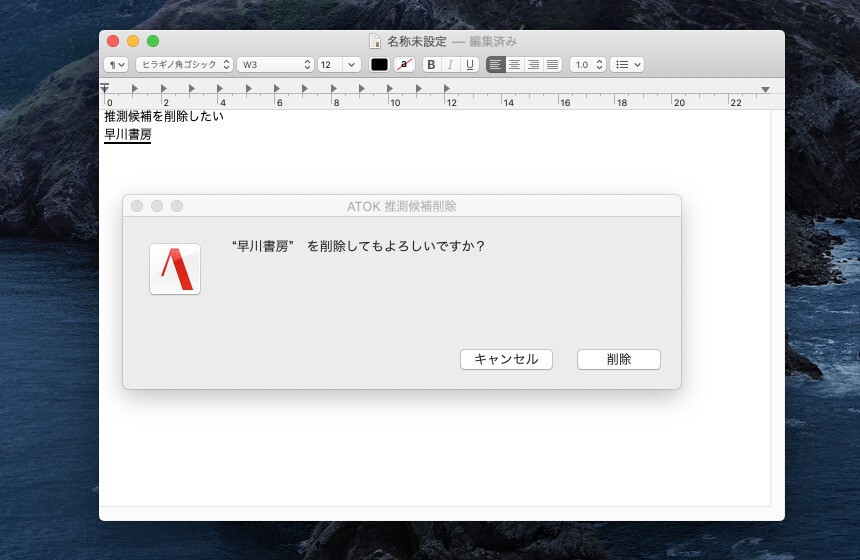Justify the text alignment
This screenshot has width=860, height=560.
point(552,64)
